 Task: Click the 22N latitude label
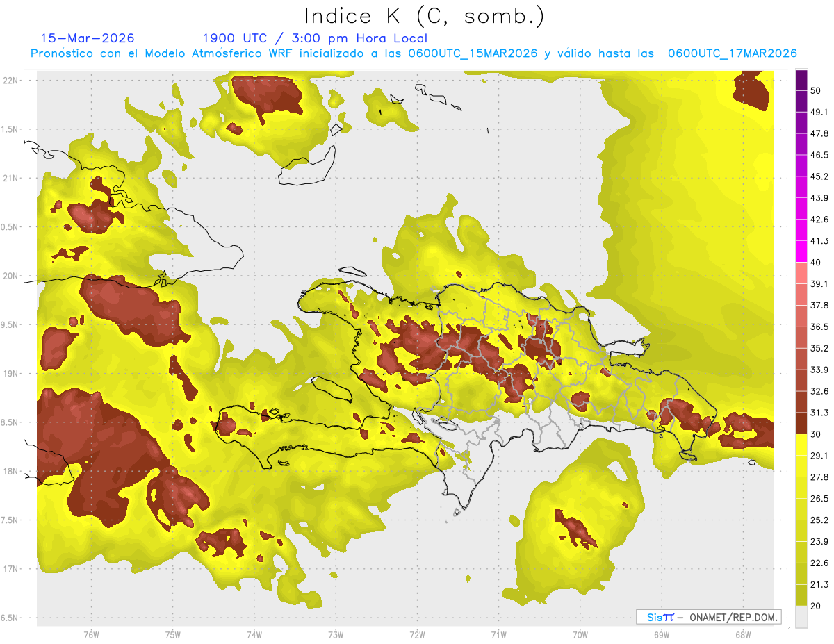pyautogui.click(x=12, y=80)
